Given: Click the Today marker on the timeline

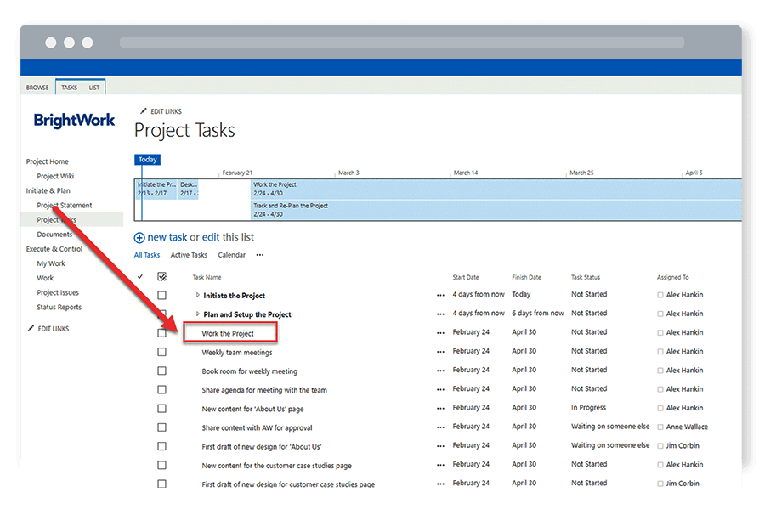Looking at the screenshot, I should point(147,160).
